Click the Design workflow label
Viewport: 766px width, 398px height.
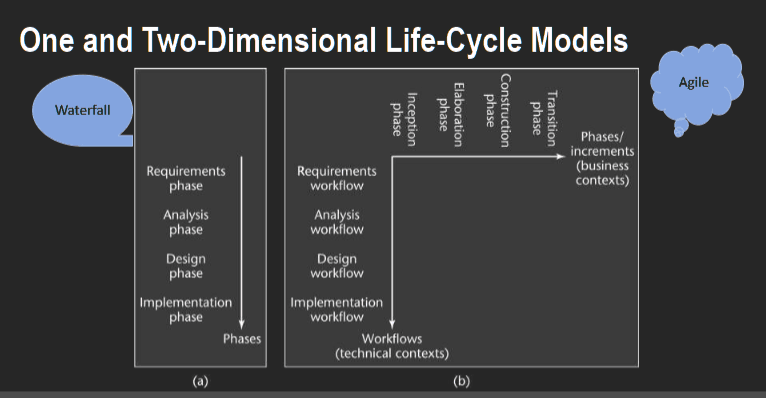tap(337, 266)
